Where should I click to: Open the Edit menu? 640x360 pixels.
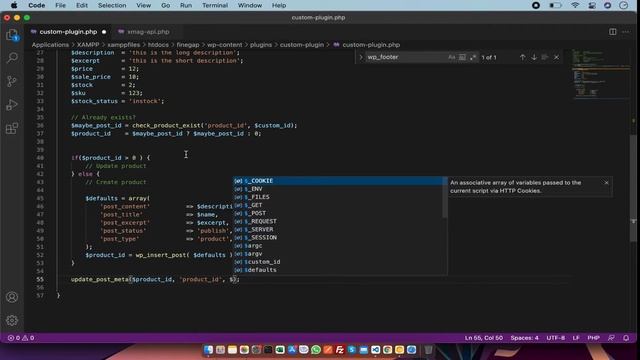click(82, 5)
